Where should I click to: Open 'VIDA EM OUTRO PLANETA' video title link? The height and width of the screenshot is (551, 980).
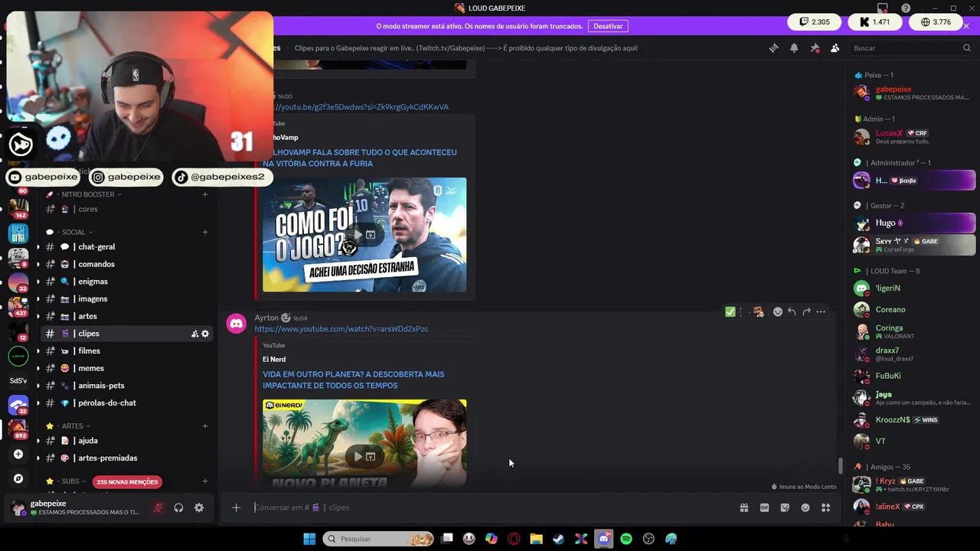click(x=353, y=380)
